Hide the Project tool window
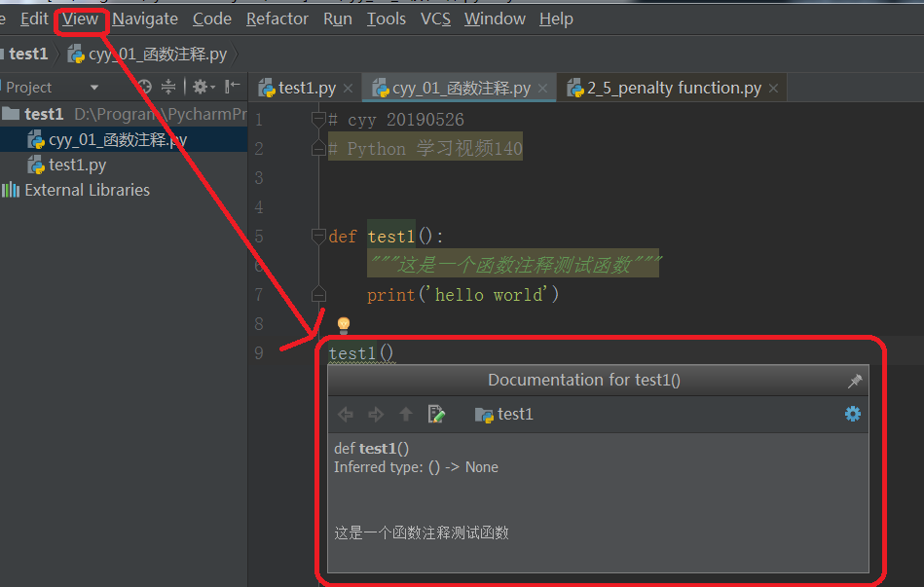 [x=232, y=87]
